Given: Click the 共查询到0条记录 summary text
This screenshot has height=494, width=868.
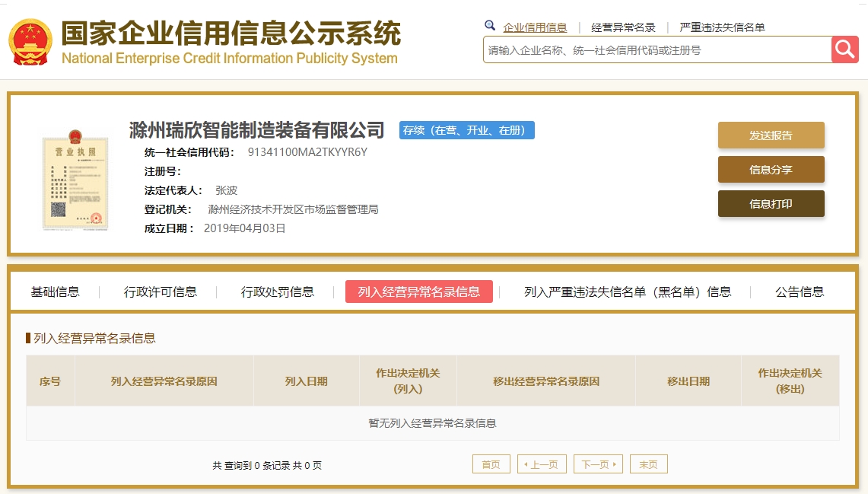Looking at the screenshot, I should [267, 465].
